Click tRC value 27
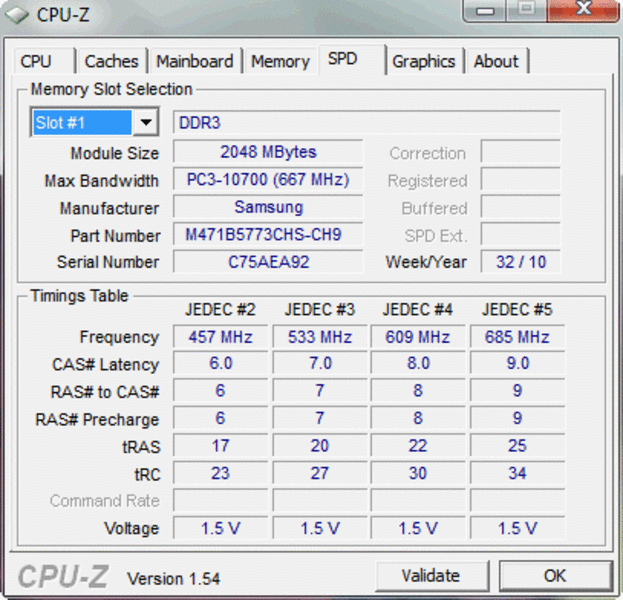 click(320, 473)
